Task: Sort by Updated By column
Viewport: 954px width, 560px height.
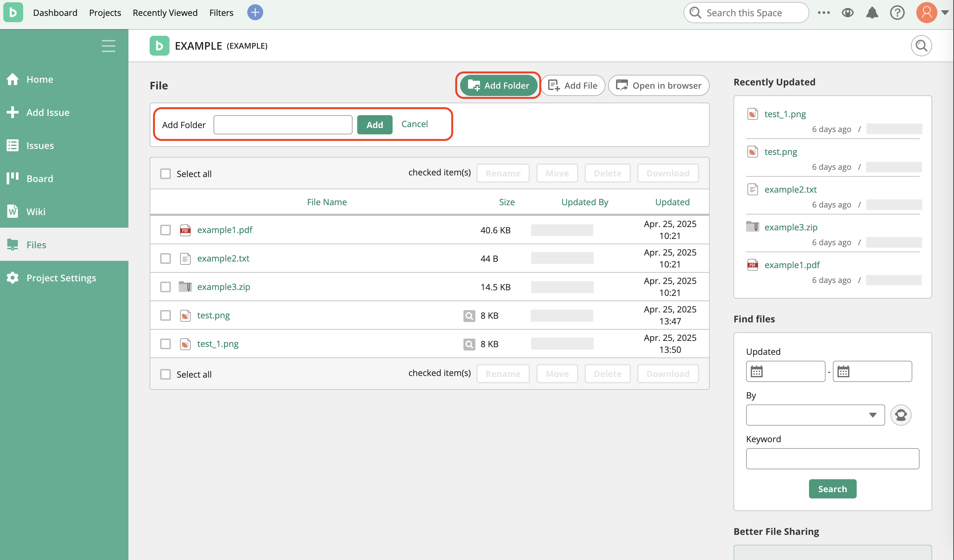Action: 585,202
